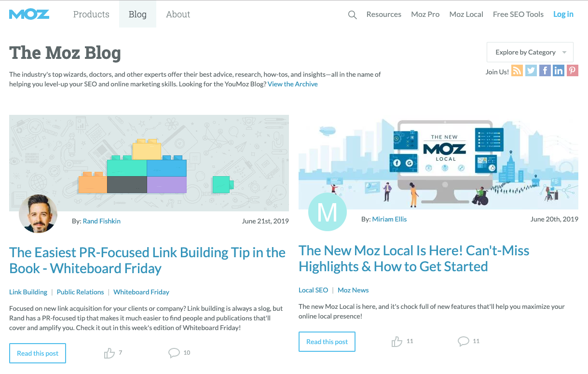Open the Explore by Category dropdown

coord(530,52)
